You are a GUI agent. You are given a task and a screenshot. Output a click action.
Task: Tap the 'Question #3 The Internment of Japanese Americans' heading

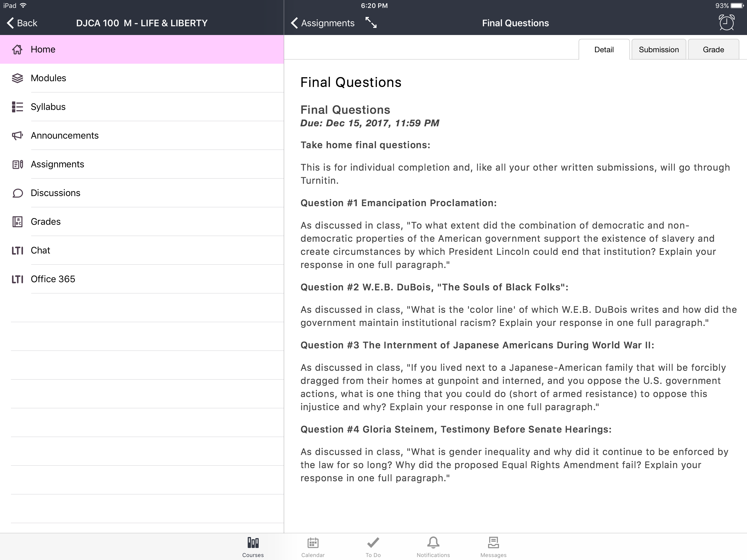click(x=477, y=345)
